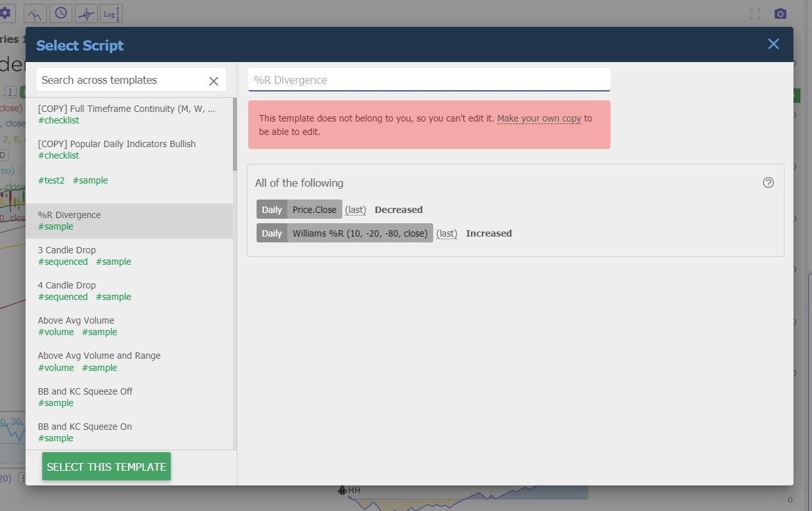Open the (last) selector beside Increased
This screenshot has width=812, height=511.
447,233
